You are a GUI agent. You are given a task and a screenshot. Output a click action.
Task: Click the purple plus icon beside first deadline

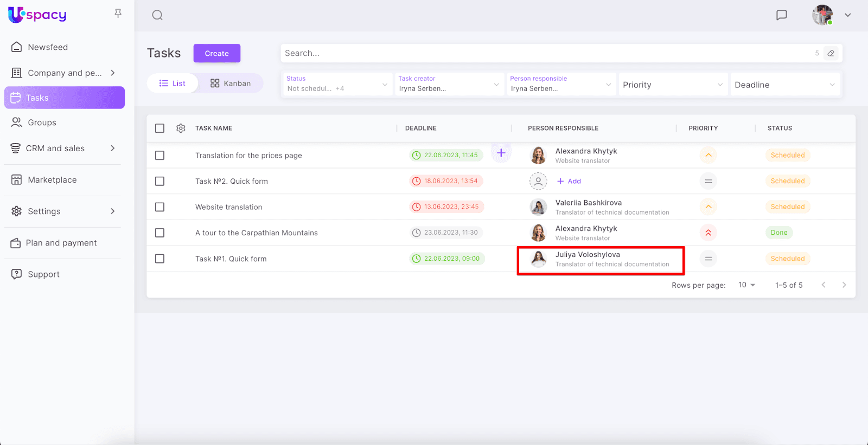(501, 153)
